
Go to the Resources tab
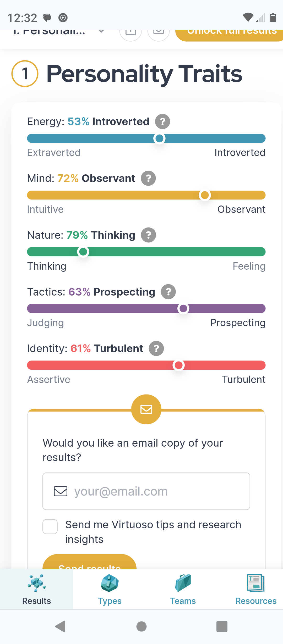(x=256, y=589)
